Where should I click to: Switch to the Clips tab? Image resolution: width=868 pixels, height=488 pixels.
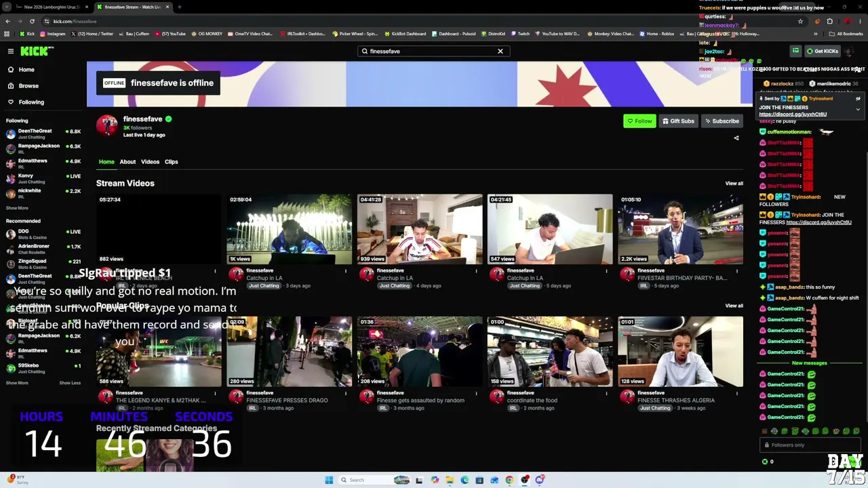coord(171,162)
